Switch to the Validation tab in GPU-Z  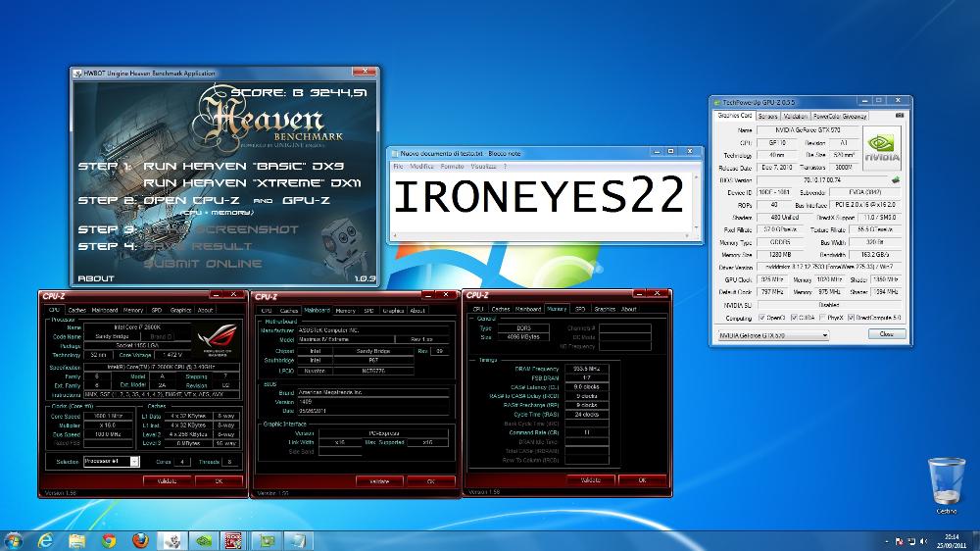pyautogui.click(x=796, y=117)
